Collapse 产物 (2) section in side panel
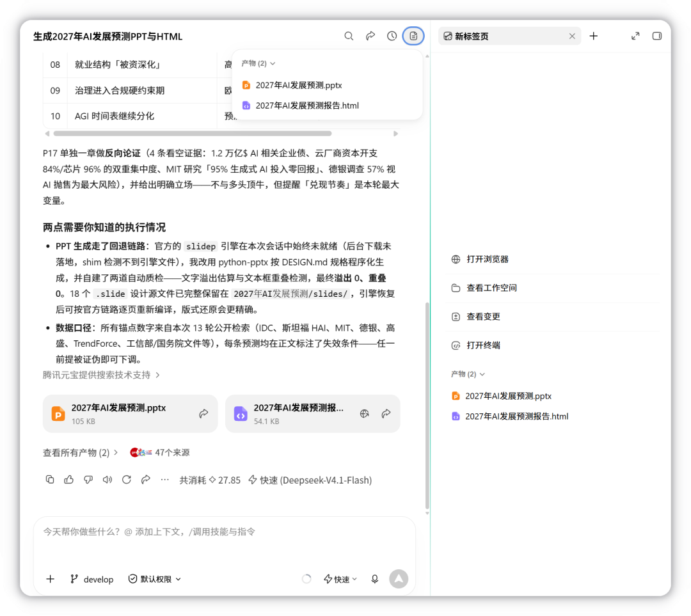The height and width of the screenshot is (616, 691). pyautogui.click(x=468, y=374)
